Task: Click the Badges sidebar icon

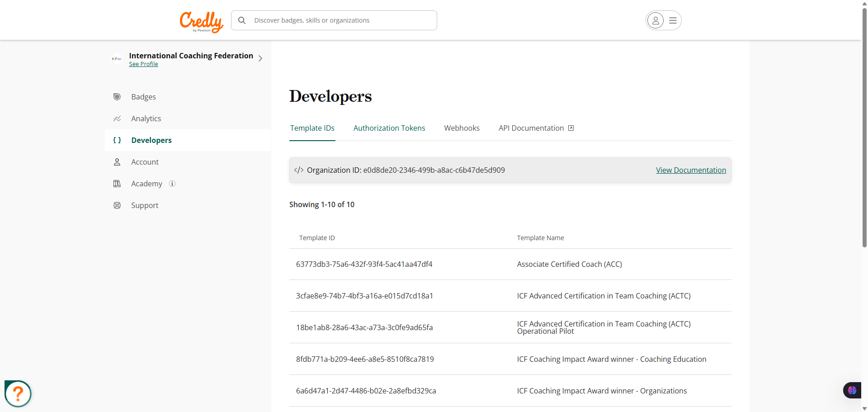Action: [117, 97]
